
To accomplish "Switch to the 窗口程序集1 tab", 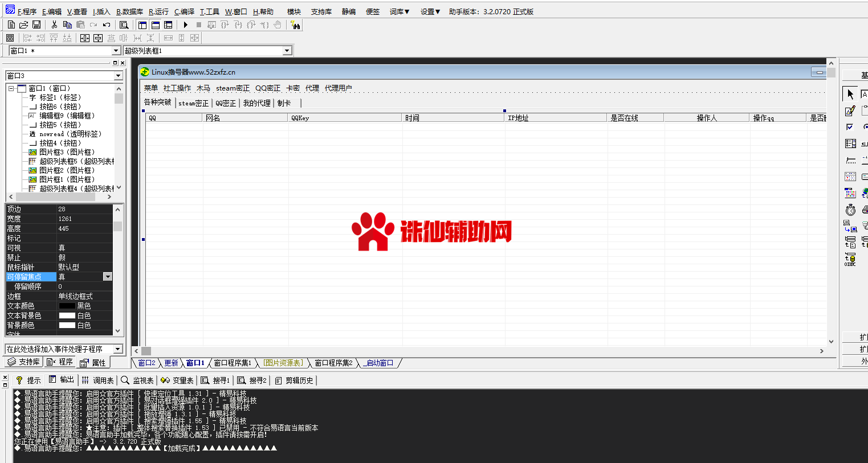I will pos(233,363).
